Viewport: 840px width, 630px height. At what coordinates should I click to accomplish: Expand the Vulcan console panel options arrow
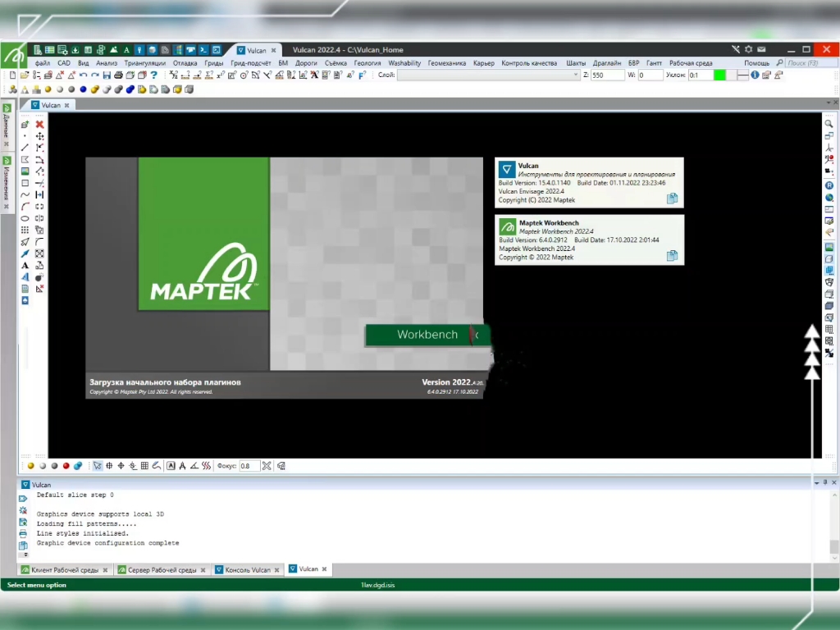(817, 483)
